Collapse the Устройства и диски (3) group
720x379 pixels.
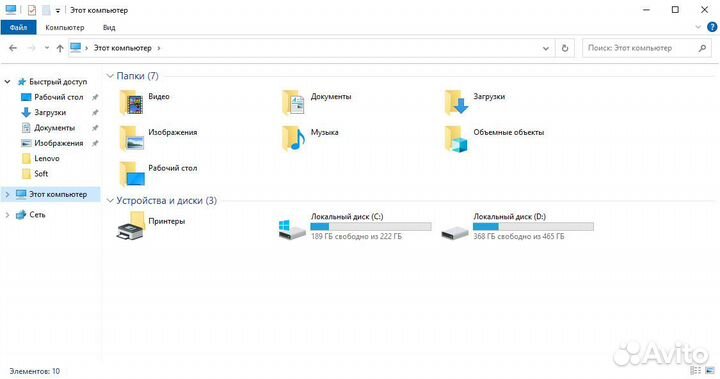pyautogui.click(x=110, y=201)
